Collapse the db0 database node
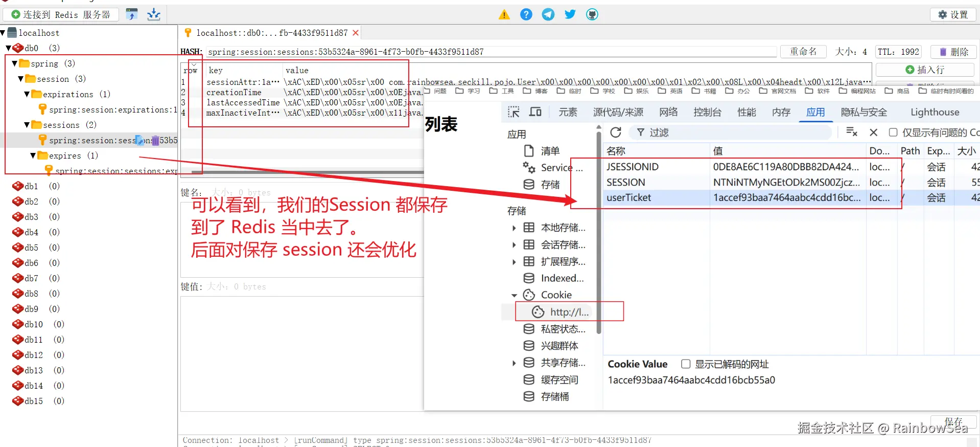This screenshot has height=447, width=980. pyautogui.click(x=9, y=48)
